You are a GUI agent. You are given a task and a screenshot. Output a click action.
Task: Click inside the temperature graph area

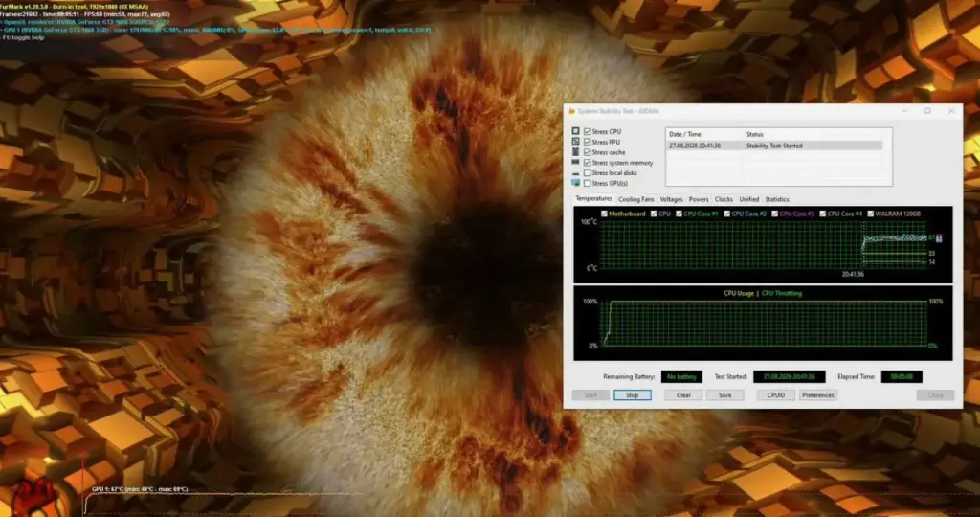tap(763, 244)
